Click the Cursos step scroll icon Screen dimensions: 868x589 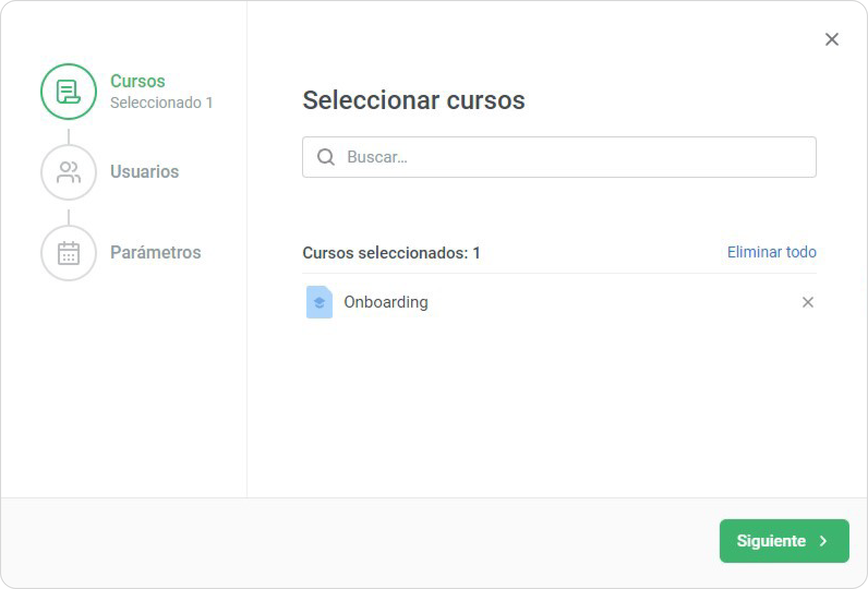(x=69, y=92)
